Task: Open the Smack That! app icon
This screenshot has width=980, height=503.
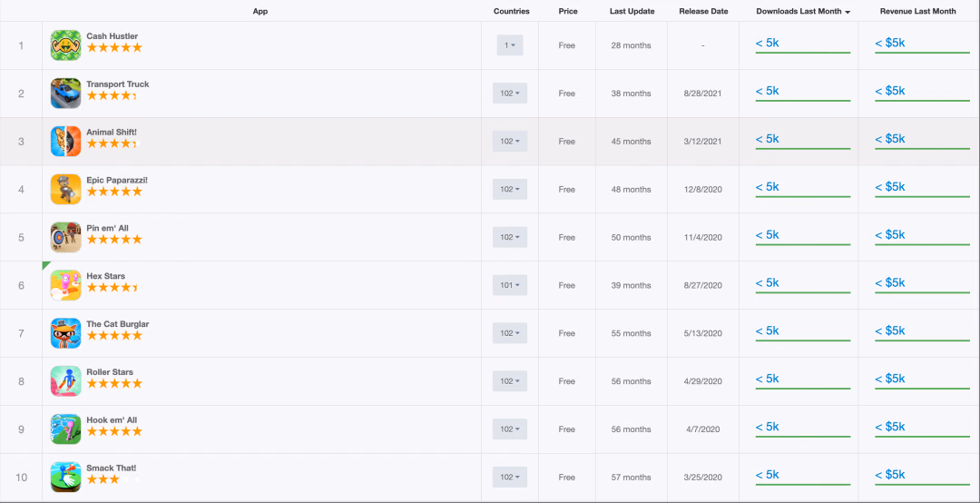Action: pos(65,478)
